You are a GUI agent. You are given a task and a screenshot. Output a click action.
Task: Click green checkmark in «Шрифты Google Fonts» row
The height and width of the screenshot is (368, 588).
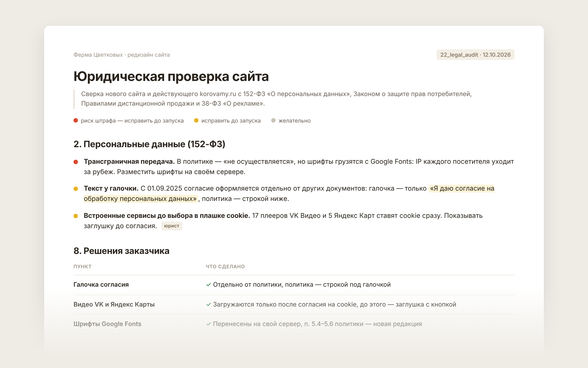point(209,324)
